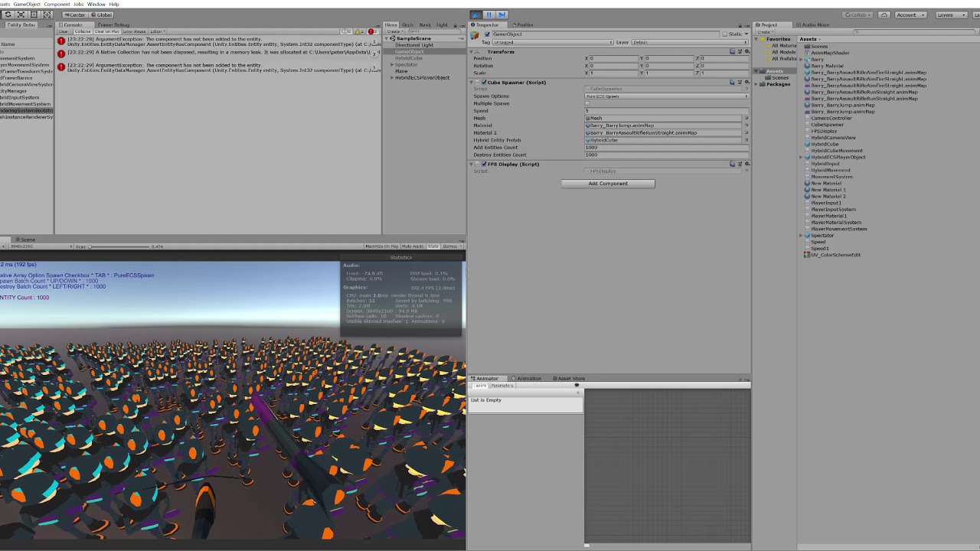Disable the Cube Spawner (Script) component checkbox

tap(484, 82)
